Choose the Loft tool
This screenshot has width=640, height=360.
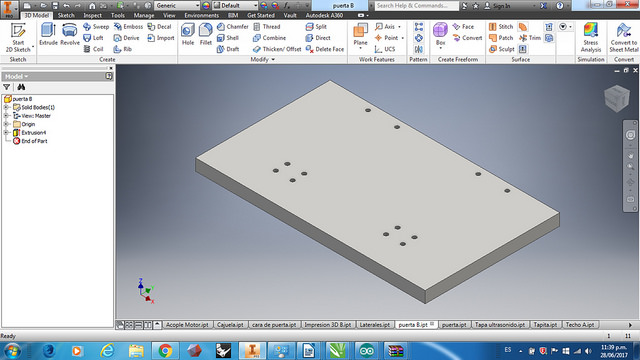(x=93, y=38)
